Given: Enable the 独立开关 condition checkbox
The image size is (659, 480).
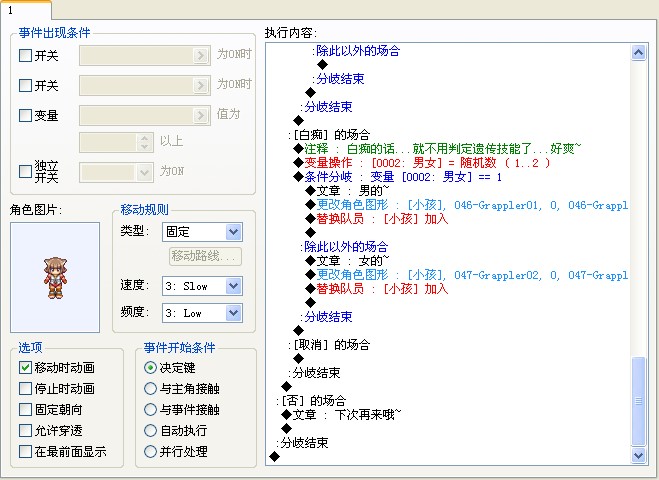Looking at the screenshot, I should click(x=25, y=171).
